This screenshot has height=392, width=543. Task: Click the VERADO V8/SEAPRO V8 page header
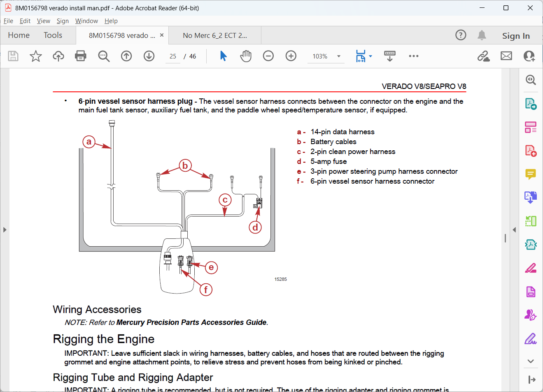(x=424, y=86)
